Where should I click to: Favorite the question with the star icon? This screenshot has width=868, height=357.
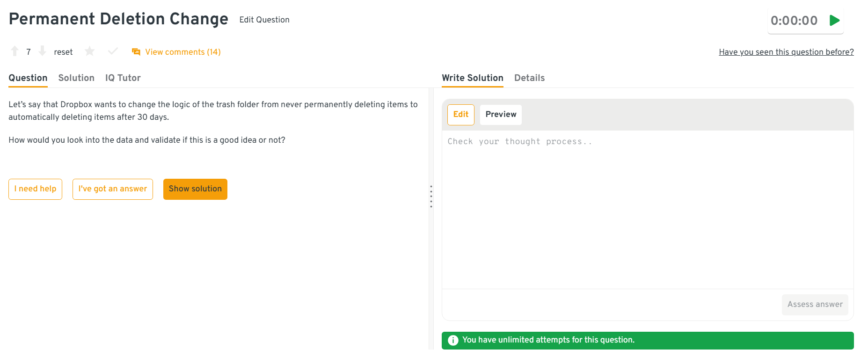[x=89, y=51]
